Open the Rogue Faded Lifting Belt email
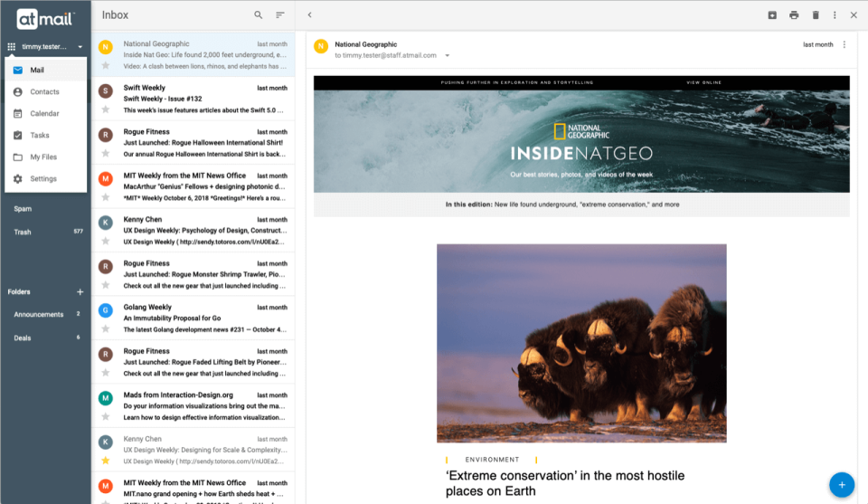868x504 pixels. 193,362
